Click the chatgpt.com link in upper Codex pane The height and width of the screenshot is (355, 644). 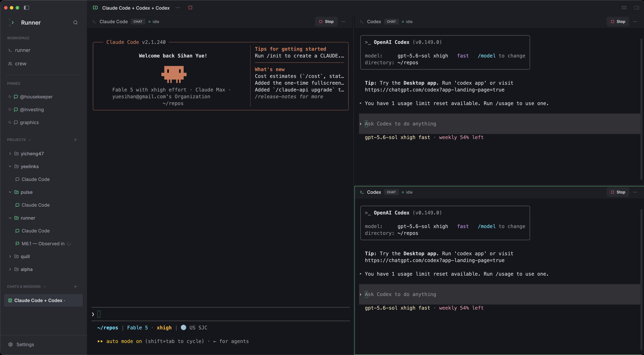(435, 90)
